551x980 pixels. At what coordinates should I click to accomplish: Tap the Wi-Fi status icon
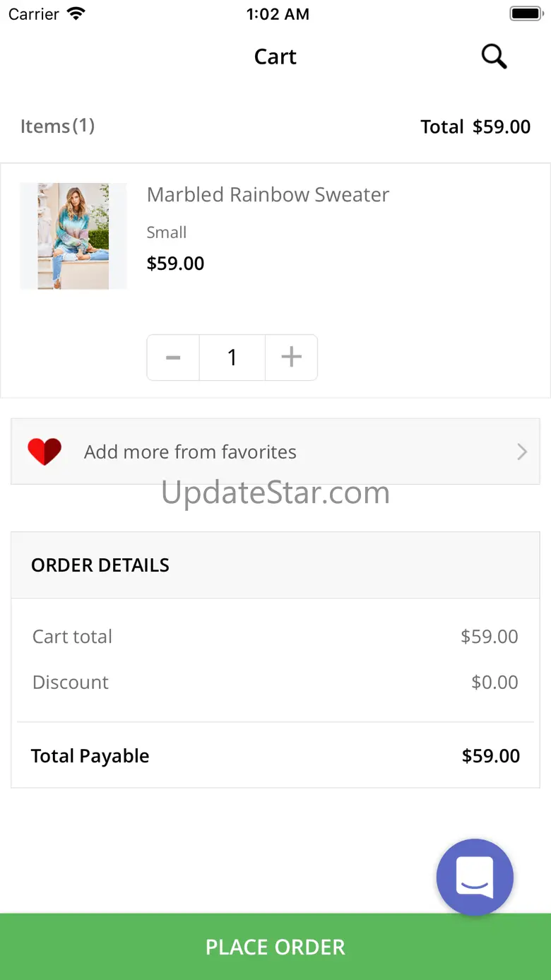pos(76,14)
